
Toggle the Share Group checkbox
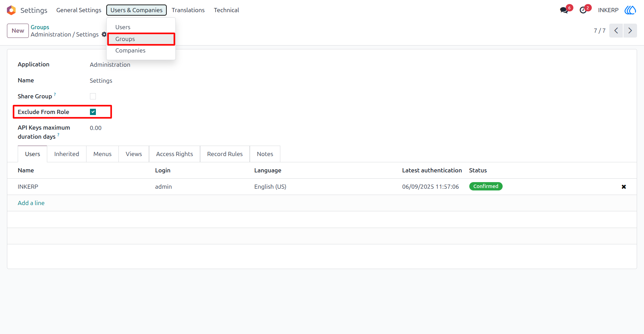tap(93, 96)
